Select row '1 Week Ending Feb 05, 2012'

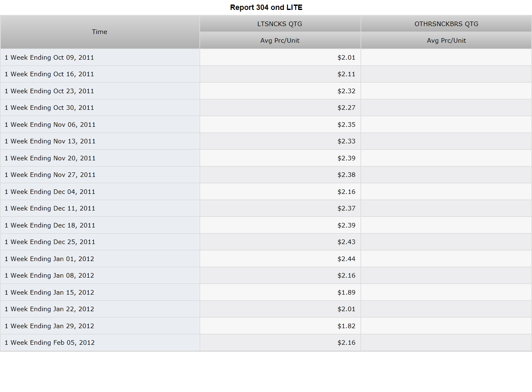266,343
